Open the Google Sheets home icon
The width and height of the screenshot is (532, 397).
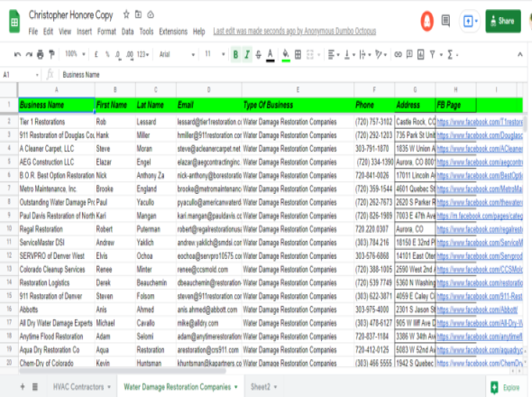(14, 22)
